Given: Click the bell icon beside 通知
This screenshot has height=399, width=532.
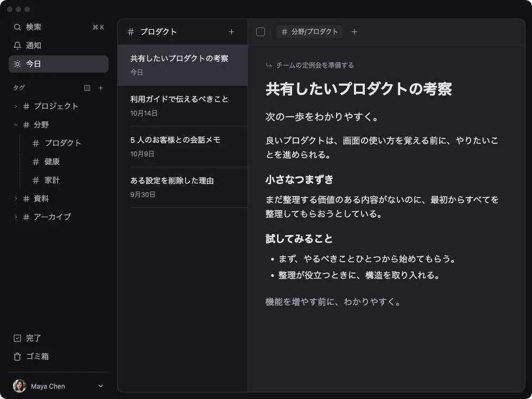Looking at the screenshot, I should pos(17,46).
